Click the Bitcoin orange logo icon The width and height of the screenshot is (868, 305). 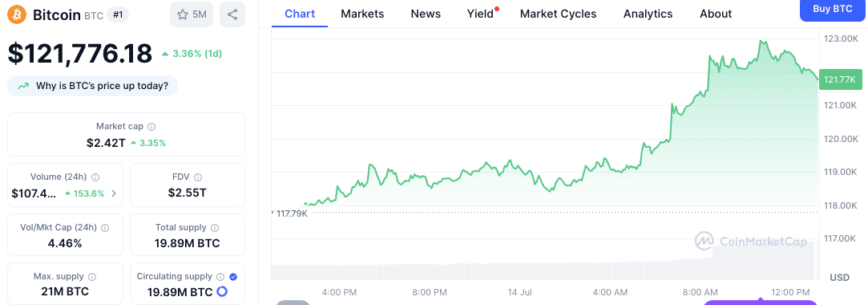tap(17, 14)
